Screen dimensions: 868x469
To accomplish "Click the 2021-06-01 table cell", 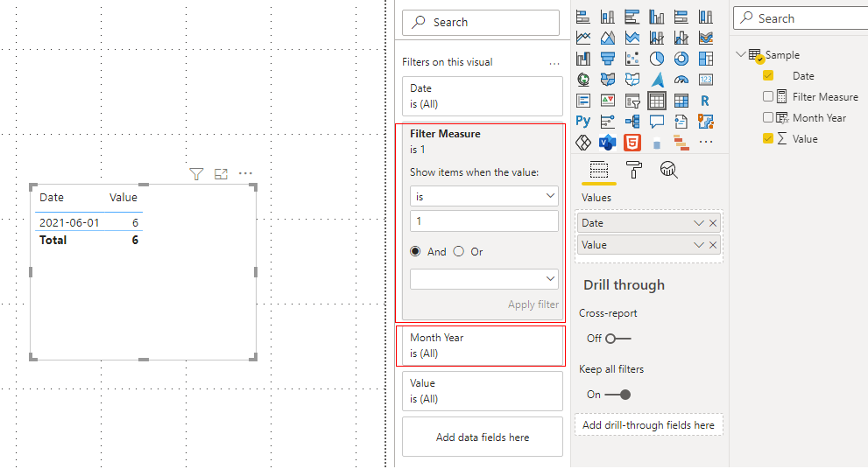I will tap(69, 223).
